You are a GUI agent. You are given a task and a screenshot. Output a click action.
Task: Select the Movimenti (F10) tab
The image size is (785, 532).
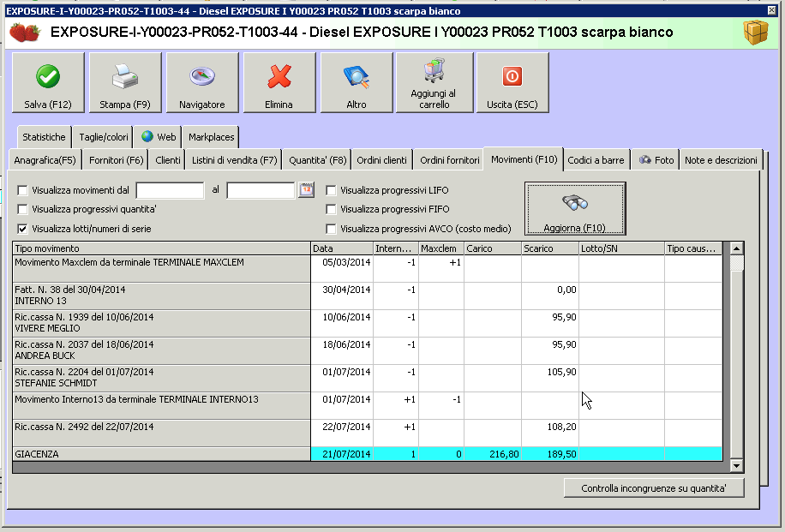pos(524,159)
